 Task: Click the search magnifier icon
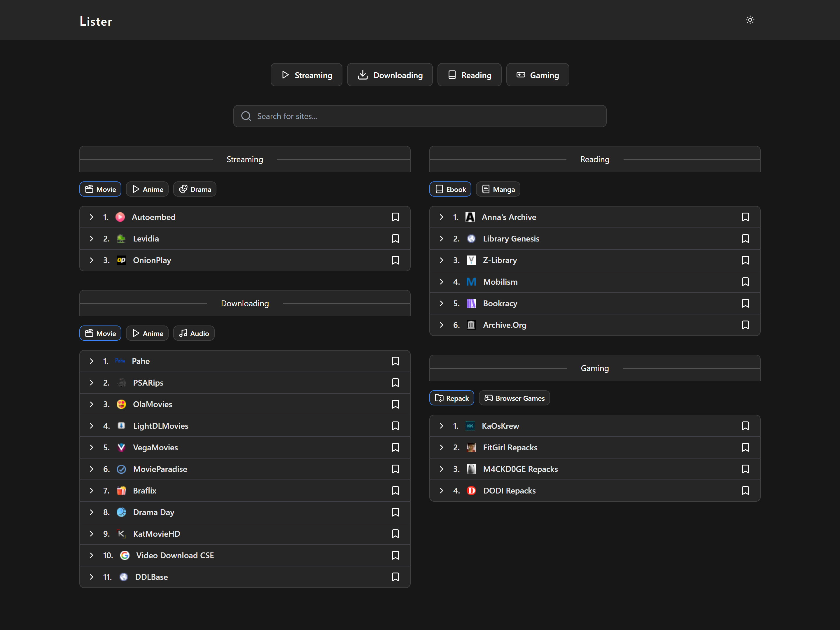click(x=246, y=116)
